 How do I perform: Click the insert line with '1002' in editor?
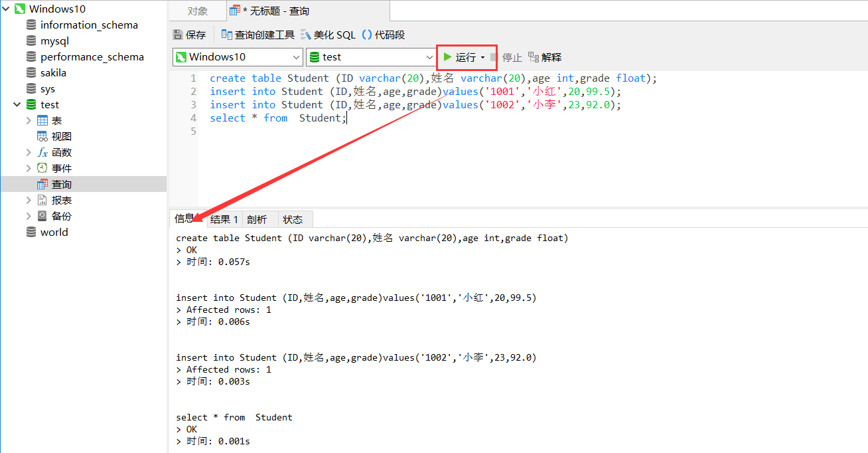click(415, 105)
